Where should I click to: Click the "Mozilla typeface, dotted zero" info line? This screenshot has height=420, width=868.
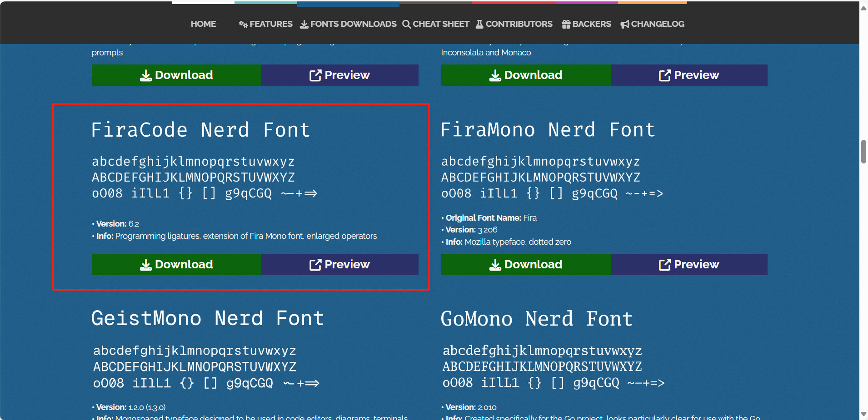506,242
